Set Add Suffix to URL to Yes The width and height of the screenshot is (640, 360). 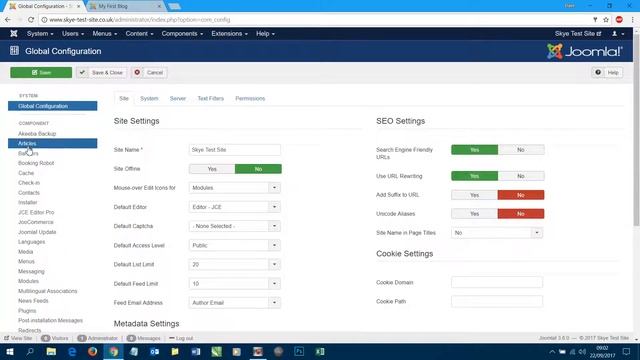pyautogui.click(x=474, y=195)
